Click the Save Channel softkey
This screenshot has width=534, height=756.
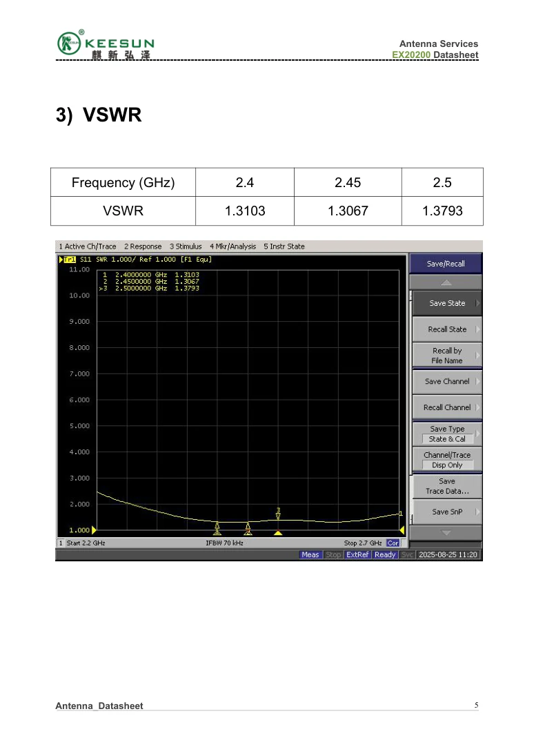(447, 381)
